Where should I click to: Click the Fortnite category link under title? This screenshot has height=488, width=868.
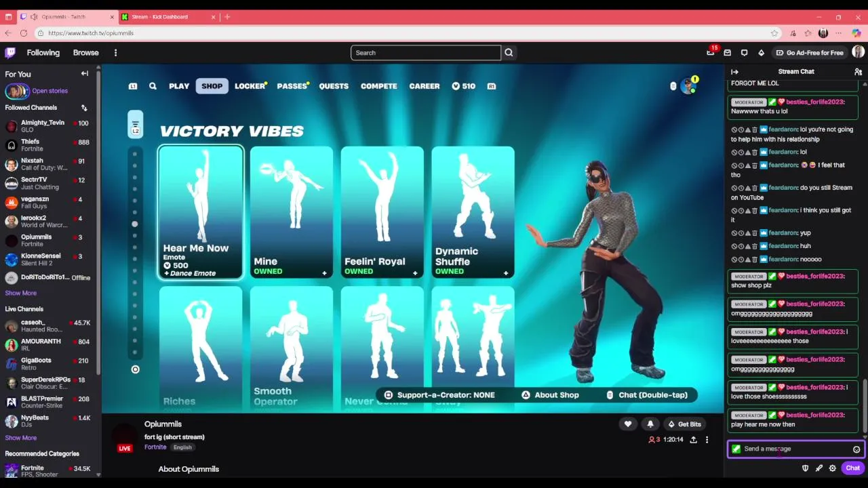coord(155,447)
